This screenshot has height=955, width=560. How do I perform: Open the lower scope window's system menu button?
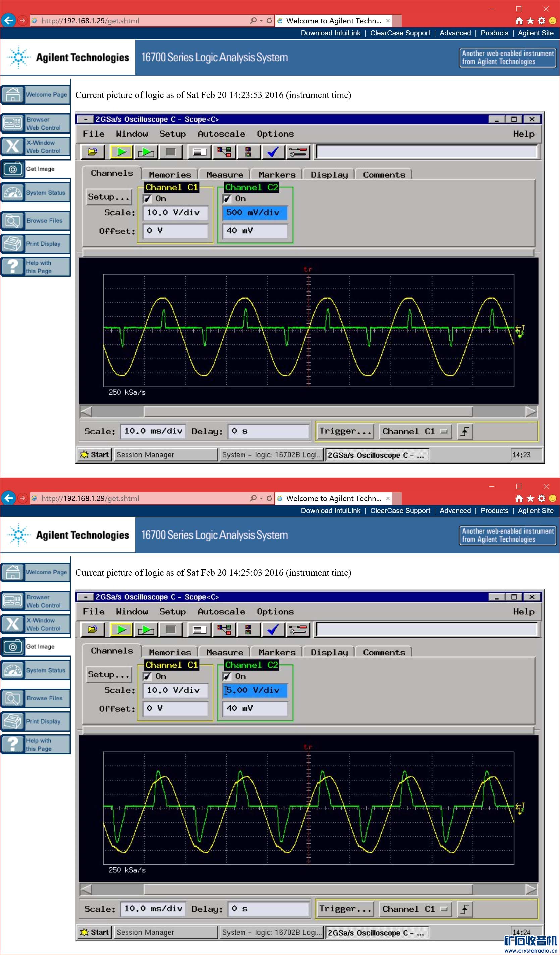click(86, 597)
